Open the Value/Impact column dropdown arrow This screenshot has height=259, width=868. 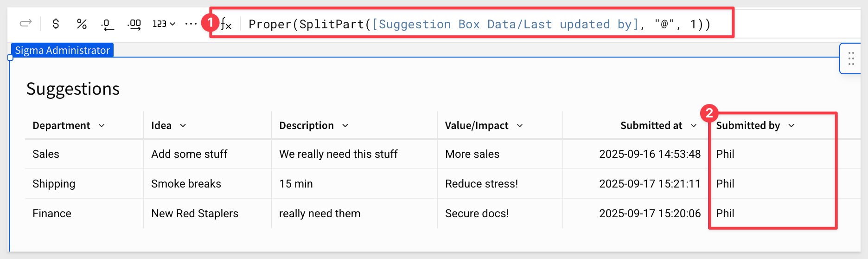click(520, 126)
